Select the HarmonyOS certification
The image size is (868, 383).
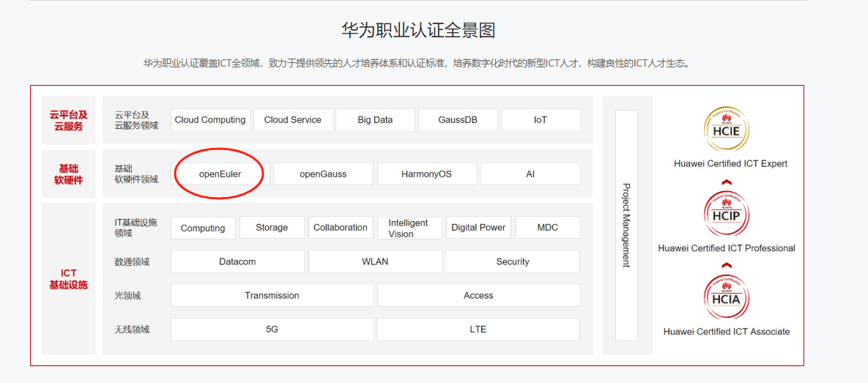click(x=426, y=174)
